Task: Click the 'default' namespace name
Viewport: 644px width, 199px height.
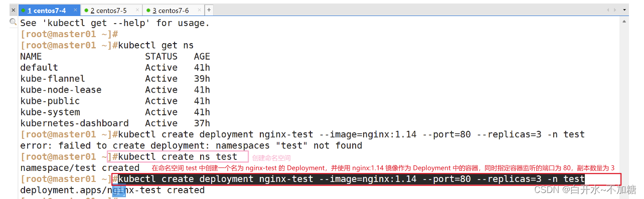Action: 39,67
